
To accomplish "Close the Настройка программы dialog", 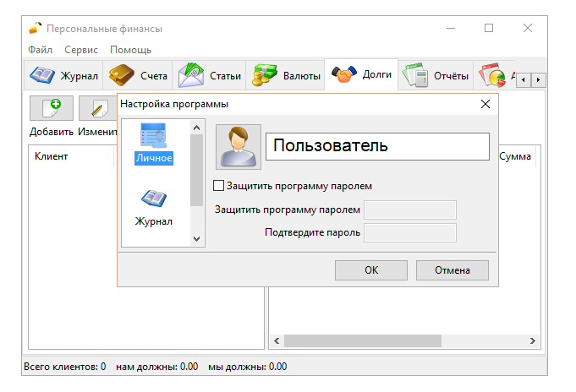I will click(x=485, y=104).
